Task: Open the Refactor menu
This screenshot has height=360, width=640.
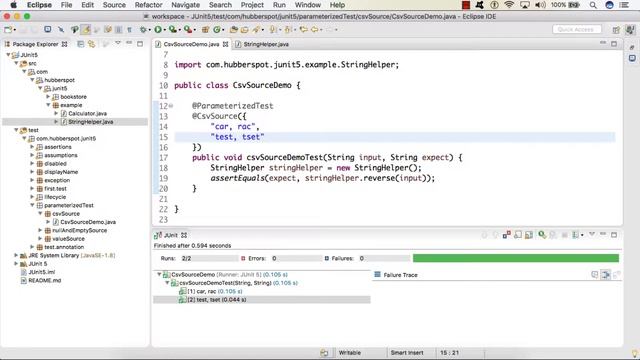Action: pos(149,5)
